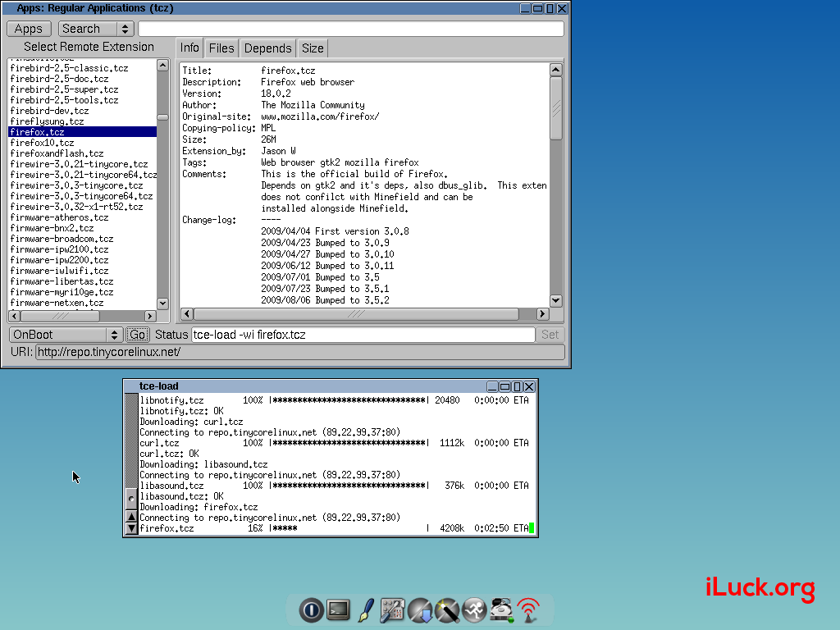
Task: Select the highlighted firefox.tcz entry
Action: tap(83, 132)
